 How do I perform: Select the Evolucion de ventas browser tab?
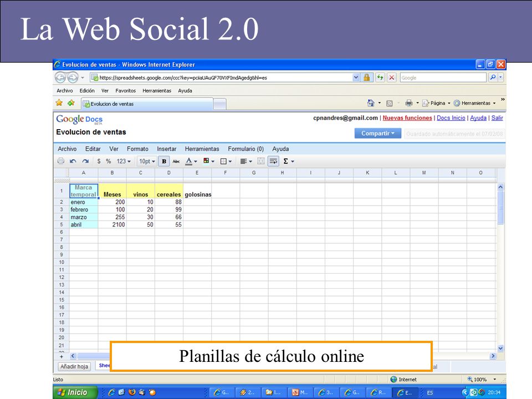coord(147,104)
